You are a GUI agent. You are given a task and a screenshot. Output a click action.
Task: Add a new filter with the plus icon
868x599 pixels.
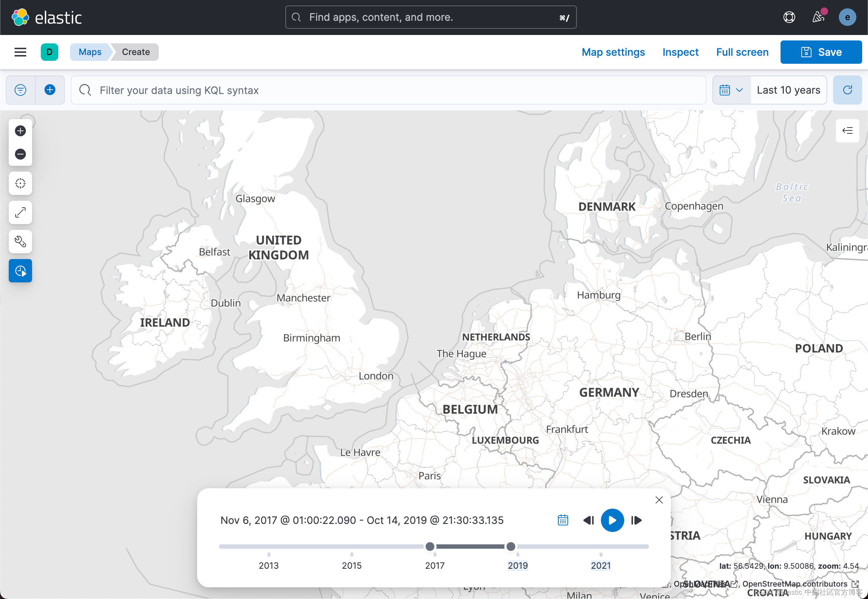coord(50,90)
